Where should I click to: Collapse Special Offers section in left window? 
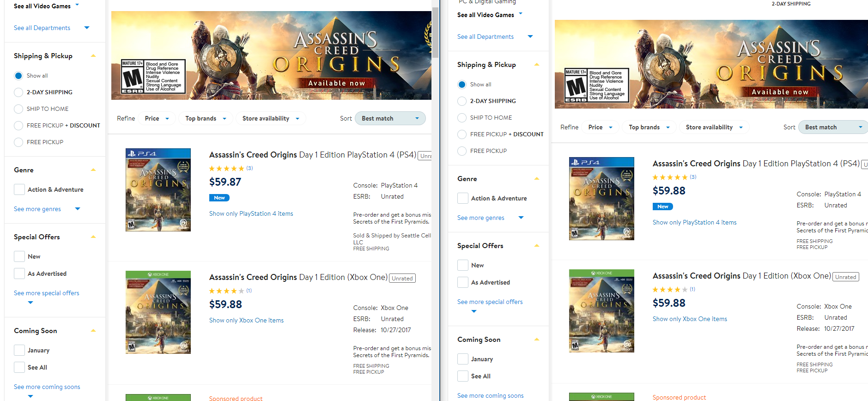tap(93, 237)
